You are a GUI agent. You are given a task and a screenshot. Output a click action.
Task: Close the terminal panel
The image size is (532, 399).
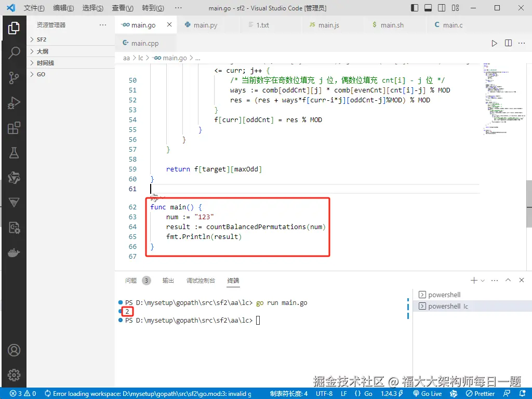(x=522, y=280)
